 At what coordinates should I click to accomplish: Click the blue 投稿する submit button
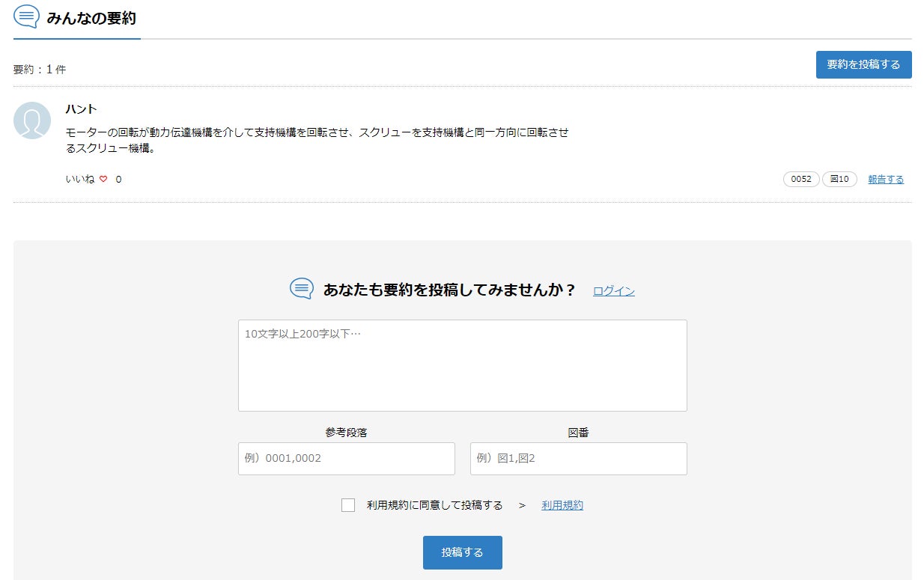[x=462, y=552]
